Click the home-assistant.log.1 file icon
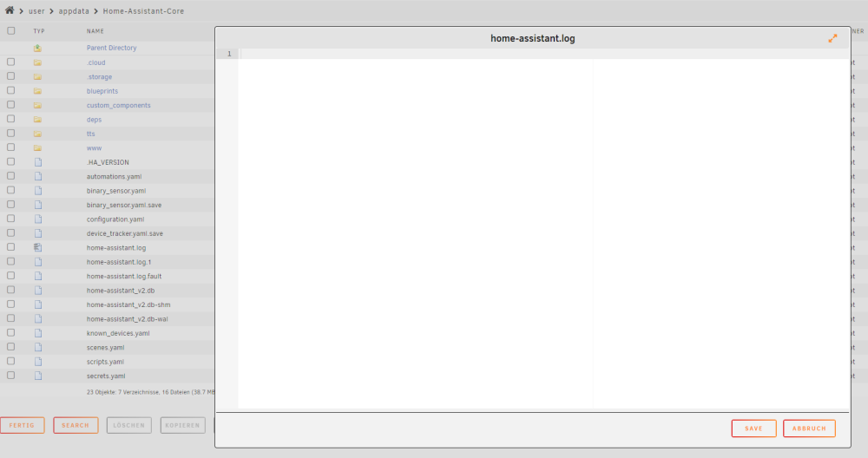Screen dimensions: 868x458 38,262
